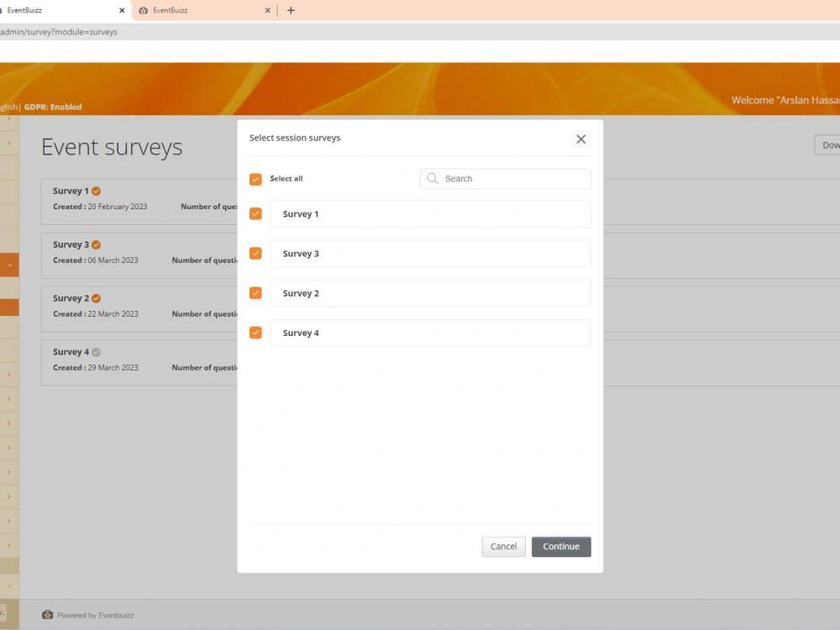Click the checkmark badge next to Survey 3
This screenshot has height=630, width=840.
point(96,244)
